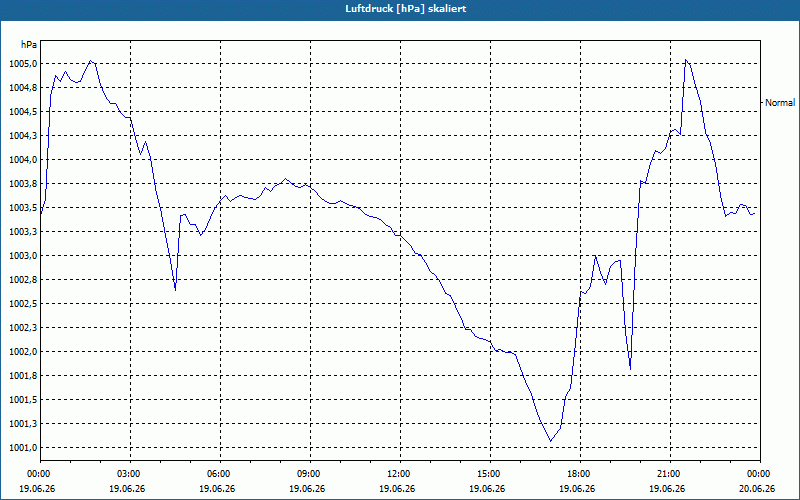Select the 1003,8 y-axis label
The image size is (800, 500).
point(23,184)
